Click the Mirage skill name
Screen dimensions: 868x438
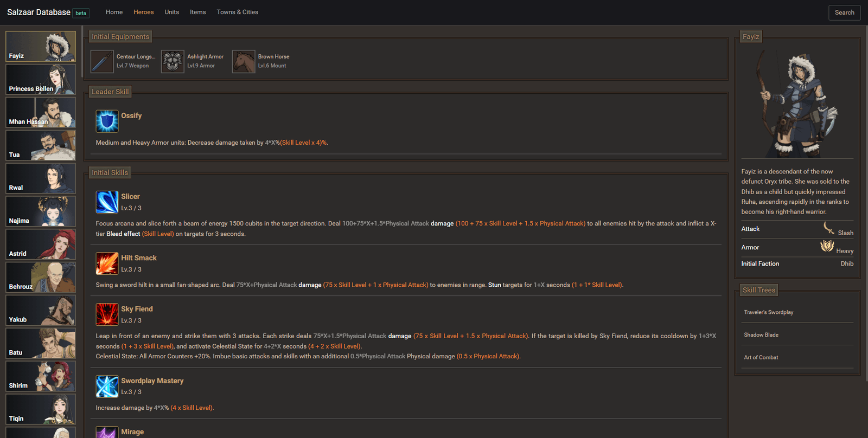[x=132, y=431]
